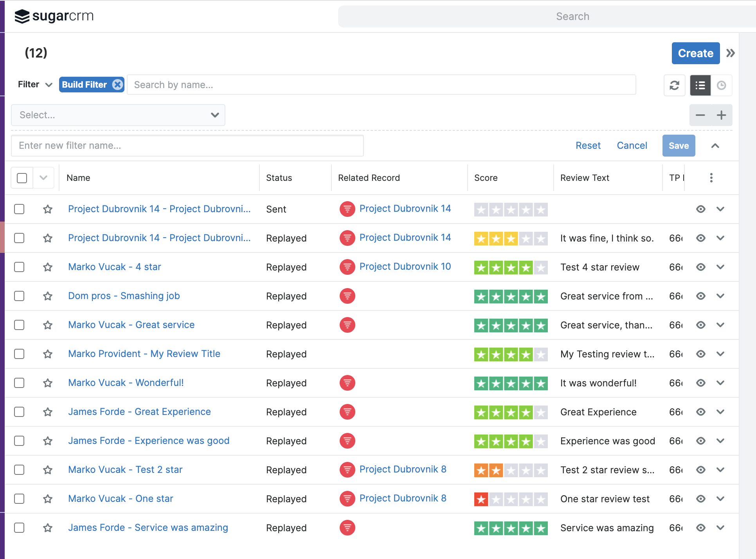Click red related icon in Smashing job row
The image size is (756, 559).
click(347, 296)
